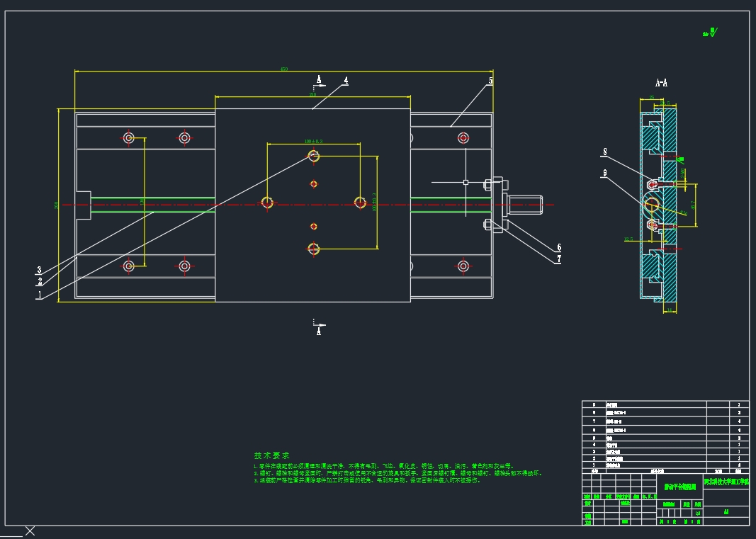Select part balloon number 6
The width and height of the screenshot is (756, 539).
click(559, 247)
